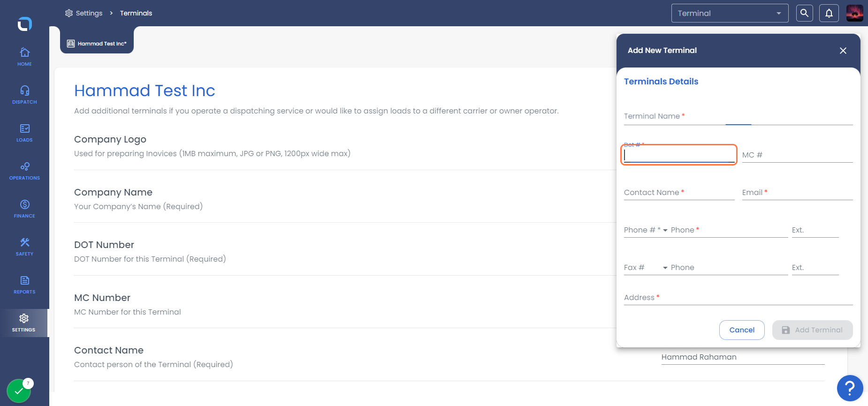This screenshot has height=406, width=868.
Task: Focus the Contact Name field
Action: point(679,193)
